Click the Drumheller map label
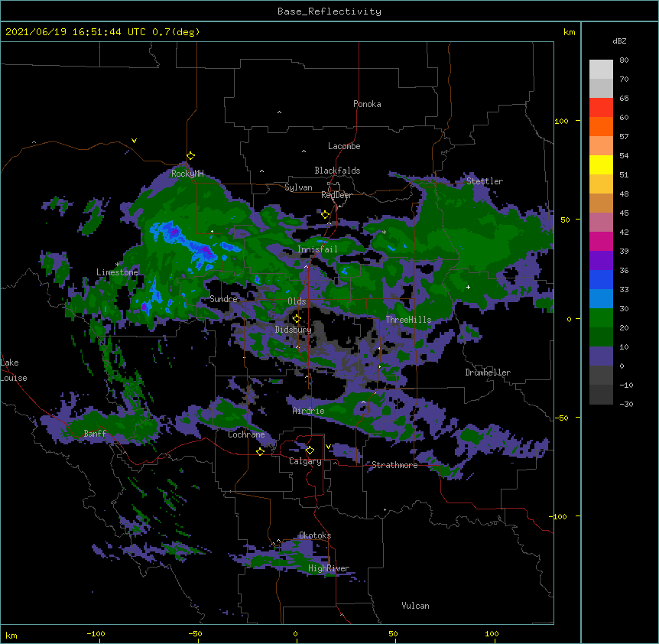Screen dimensions: 659x644 (x=488, y=372)
